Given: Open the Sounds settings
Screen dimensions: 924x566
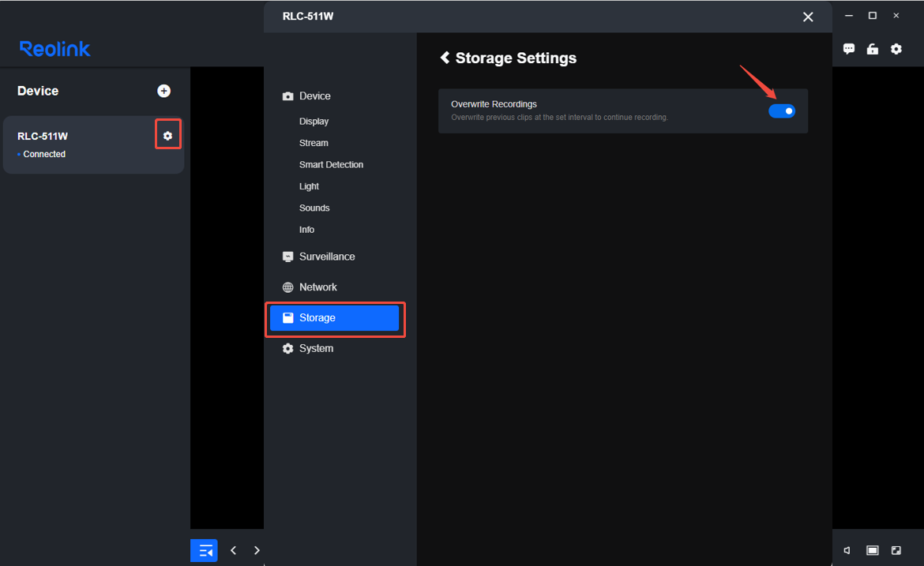Looking at the screenshot, I should coord(314,208).
